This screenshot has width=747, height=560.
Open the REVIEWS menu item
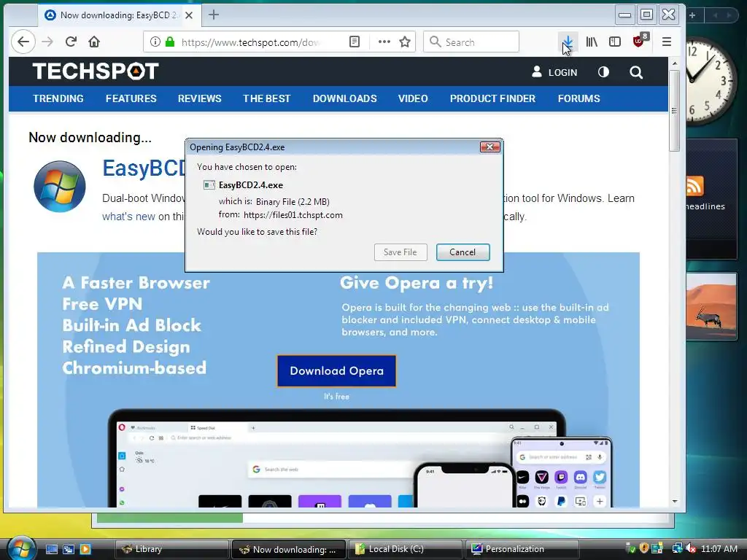pos(200,98)
